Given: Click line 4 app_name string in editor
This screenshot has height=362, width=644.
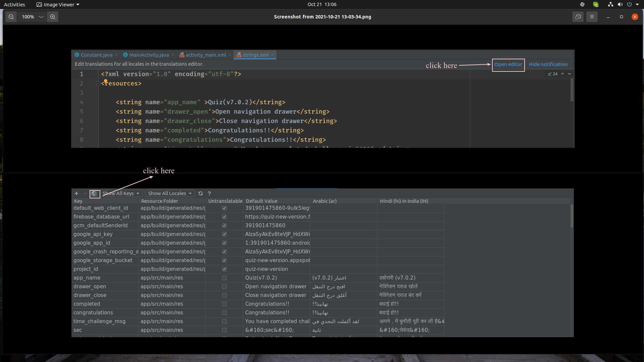Looking at the screenshot, I should pos(201,102).
